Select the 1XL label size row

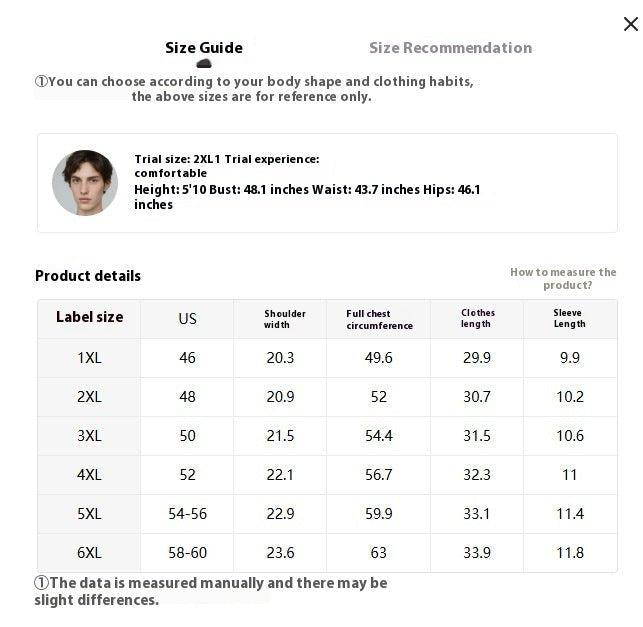(x=89, y=358)
